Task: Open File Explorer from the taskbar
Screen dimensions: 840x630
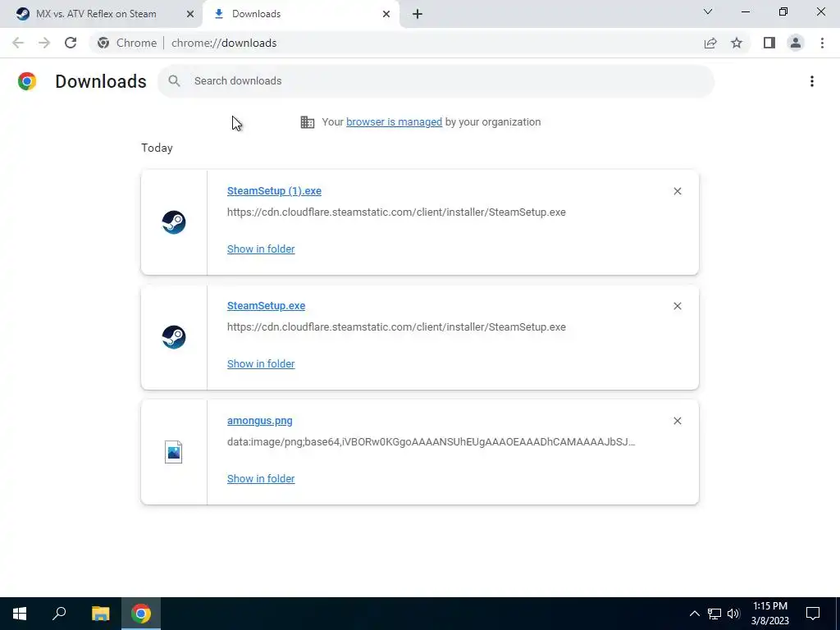Action: click(x=100, y=614)
